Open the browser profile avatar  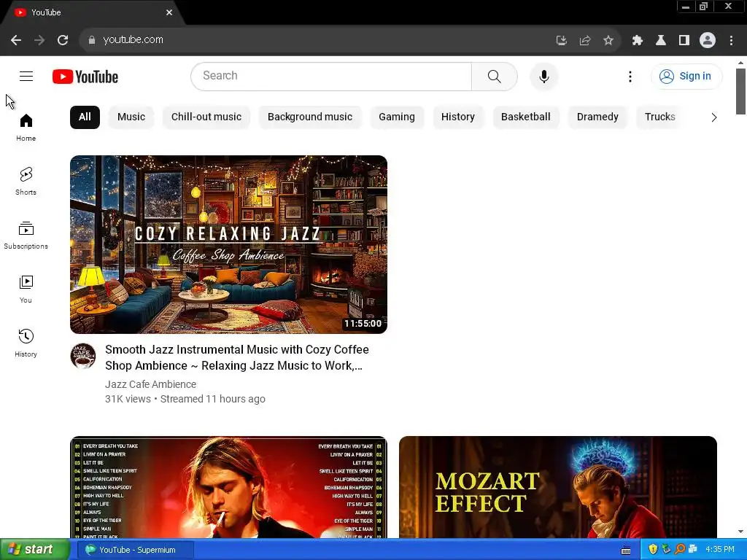pyautogui.click(x=708, y=41)
